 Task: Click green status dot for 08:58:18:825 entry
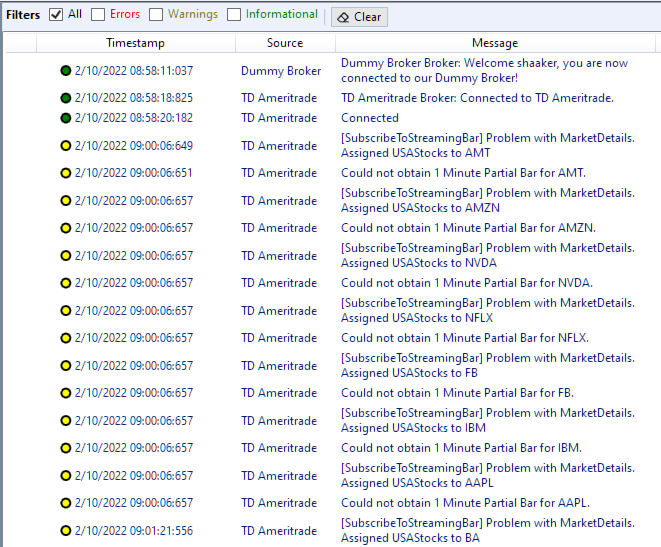pos(65,98)
